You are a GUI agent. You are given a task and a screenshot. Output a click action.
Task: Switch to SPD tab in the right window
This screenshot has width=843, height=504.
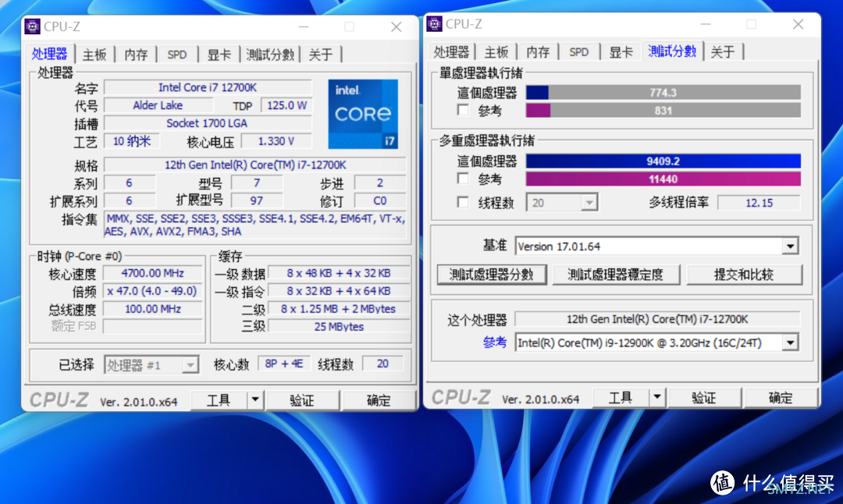(x=579, y=52)
